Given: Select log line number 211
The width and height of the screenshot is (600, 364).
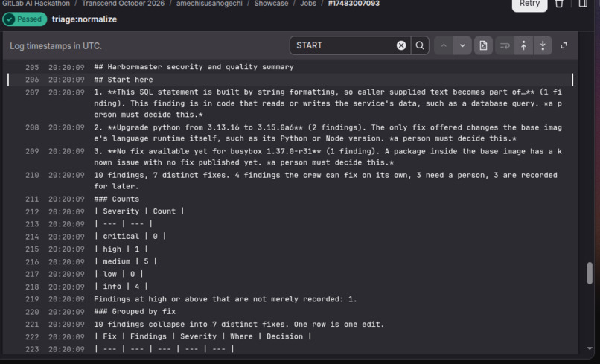Looking at the screenshot, I should (32, 199).
